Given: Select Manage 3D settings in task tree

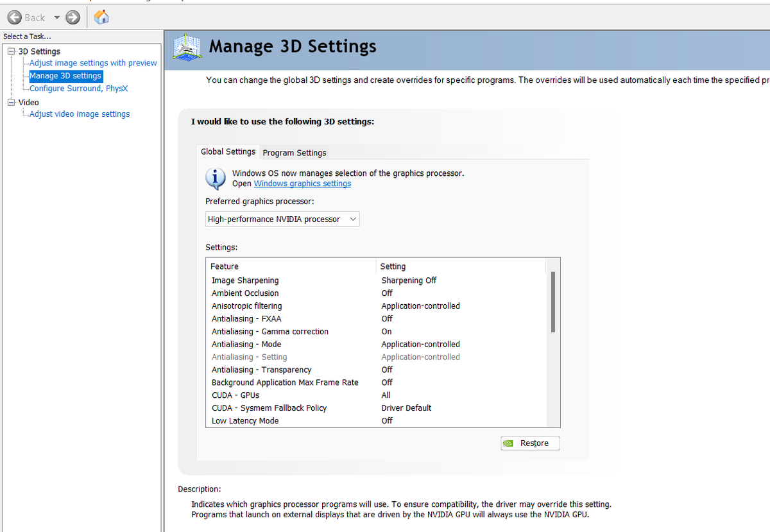Looking at the screenshot, I should 65,76.
